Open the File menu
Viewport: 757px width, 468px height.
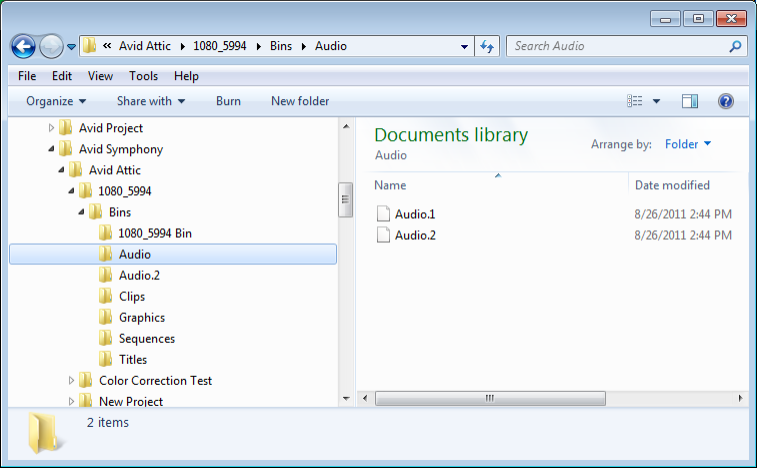coord(27,76)
